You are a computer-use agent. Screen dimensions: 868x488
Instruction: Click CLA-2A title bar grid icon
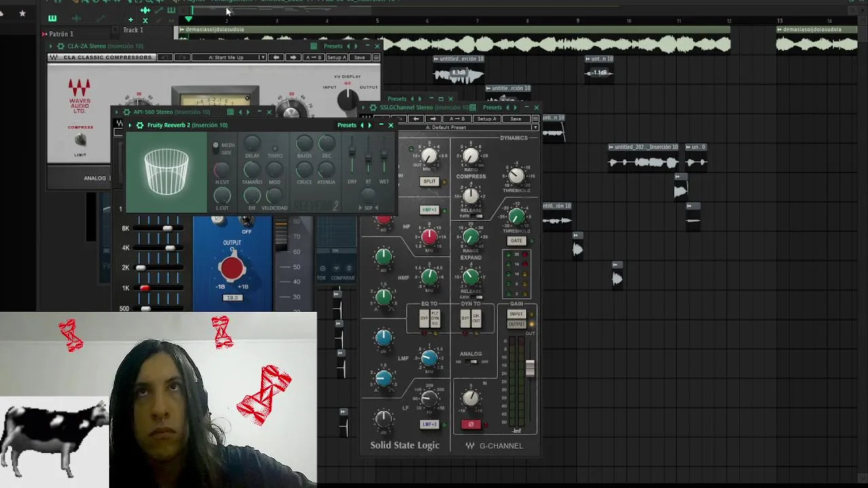(313, 46)
